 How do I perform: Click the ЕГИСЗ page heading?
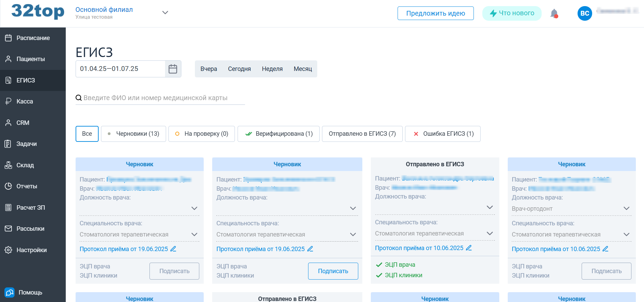[94, 52]
